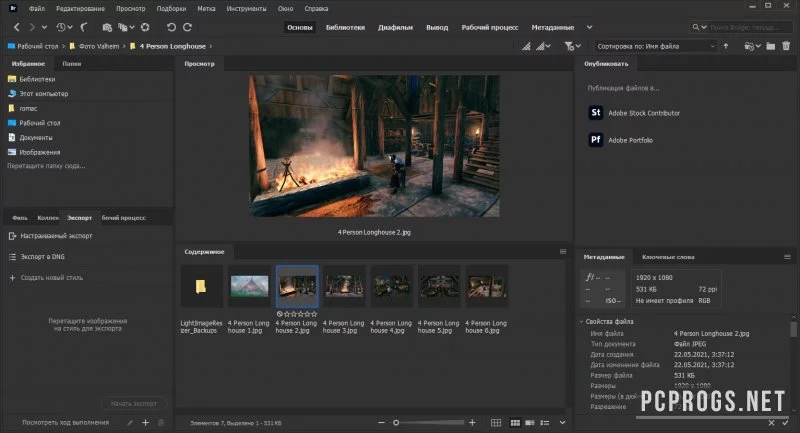Select the LightImageResizer_Backups folder thumbnail
800x433 pixels.
[202, 286]
